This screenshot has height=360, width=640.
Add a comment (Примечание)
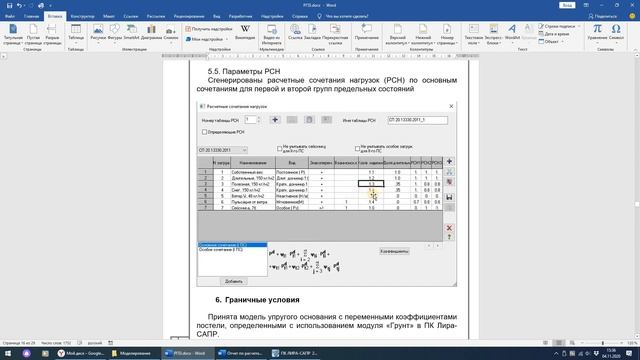[x=367, y=32]
